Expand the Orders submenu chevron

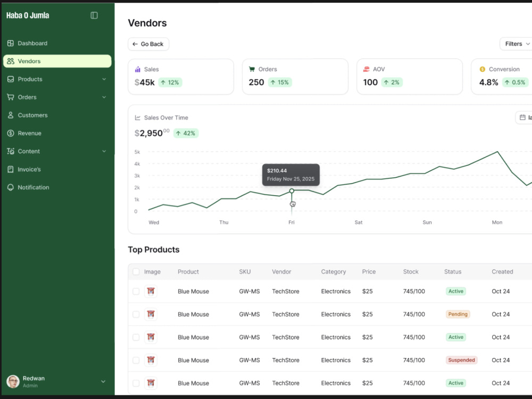pyautogui.click(x=104, y=97)
